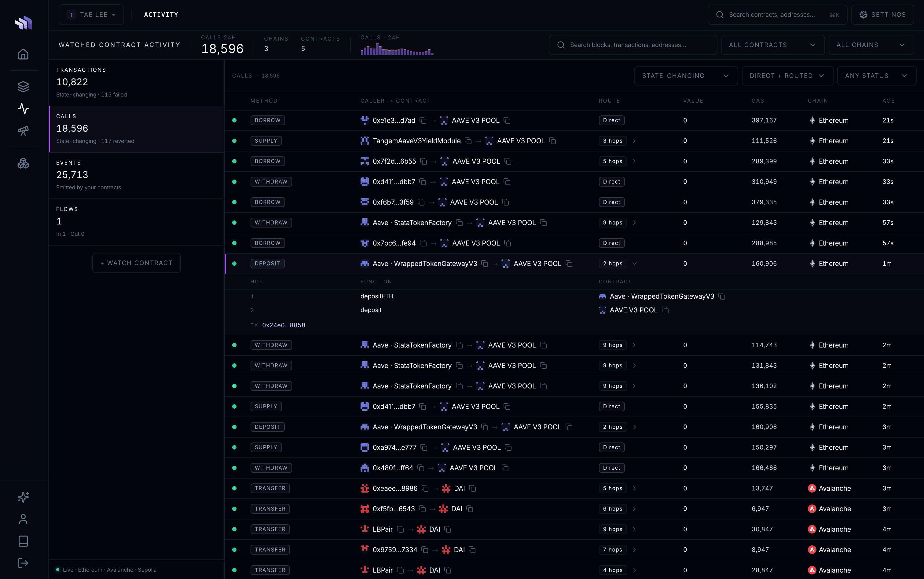Select the TRANSACTIONS 10,822 panel
The image size is (924, 579).
[x=137, y=83]
